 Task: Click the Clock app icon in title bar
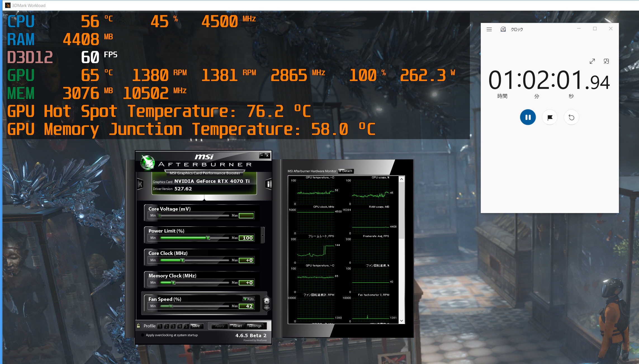tap(503, 29)
